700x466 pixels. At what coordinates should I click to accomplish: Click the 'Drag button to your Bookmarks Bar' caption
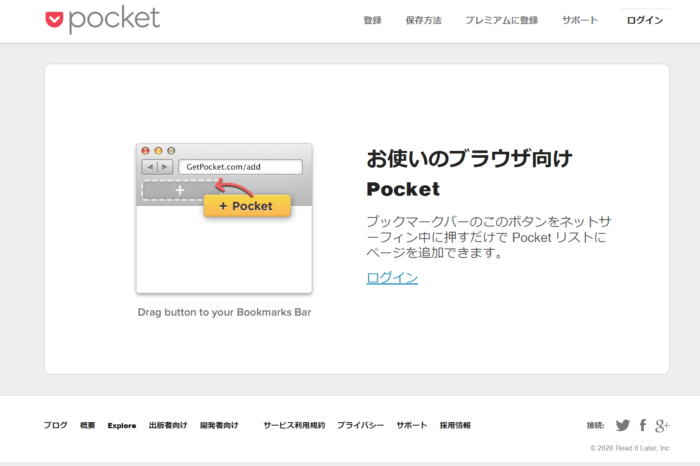[x=224, y=312]
